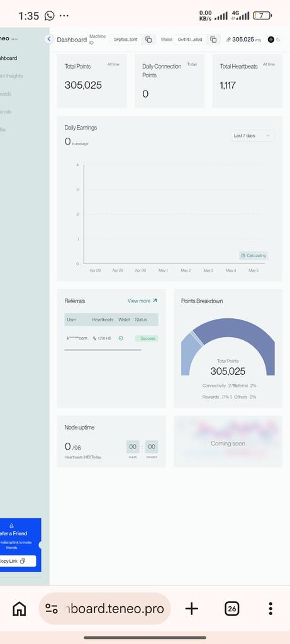Image resolution: width=290 pixels, height=644 pixels.
Task: Click the Referrals table horizontal scrollbar
Action: point(103,350)
